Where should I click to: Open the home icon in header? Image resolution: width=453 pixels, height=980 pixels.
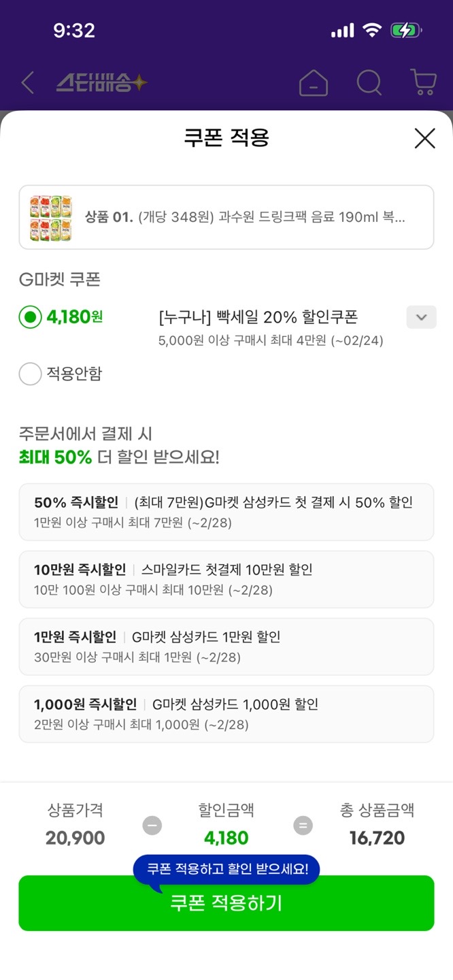point(314,83)
